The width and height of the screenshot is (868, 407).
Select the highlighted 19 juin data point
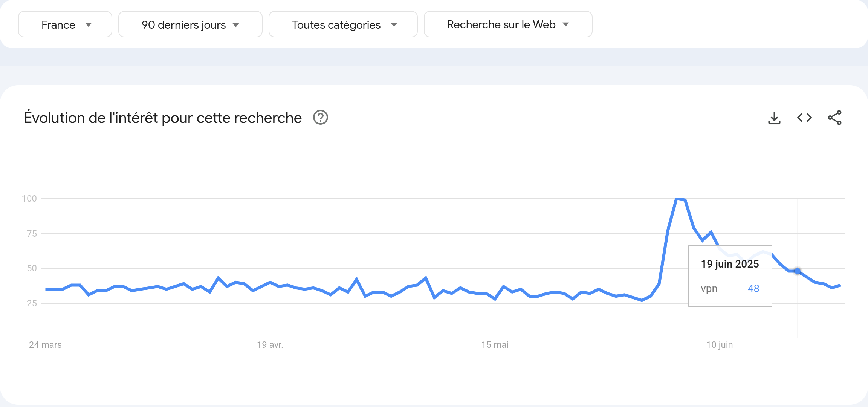click(798, 271)
